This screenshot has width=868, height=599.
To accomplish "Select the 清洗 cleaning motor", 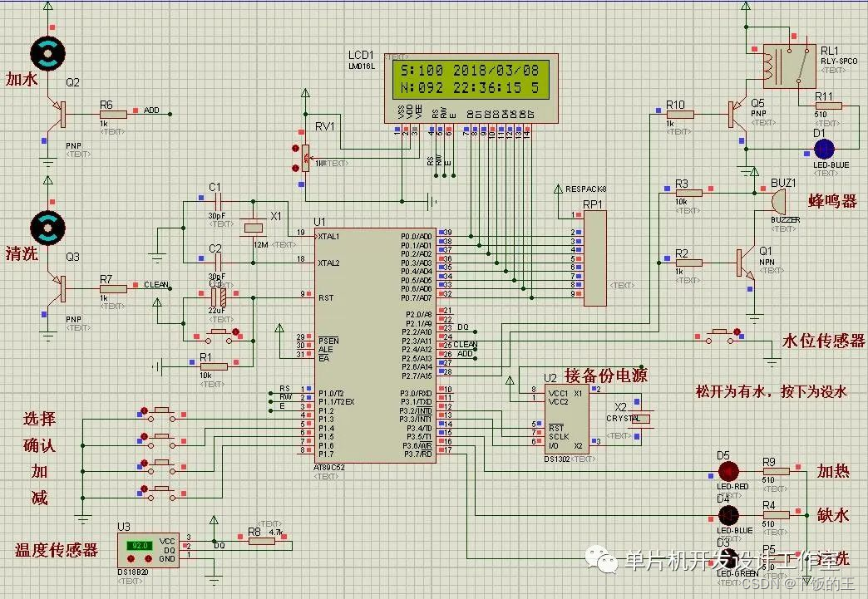I will click(47, 228).
